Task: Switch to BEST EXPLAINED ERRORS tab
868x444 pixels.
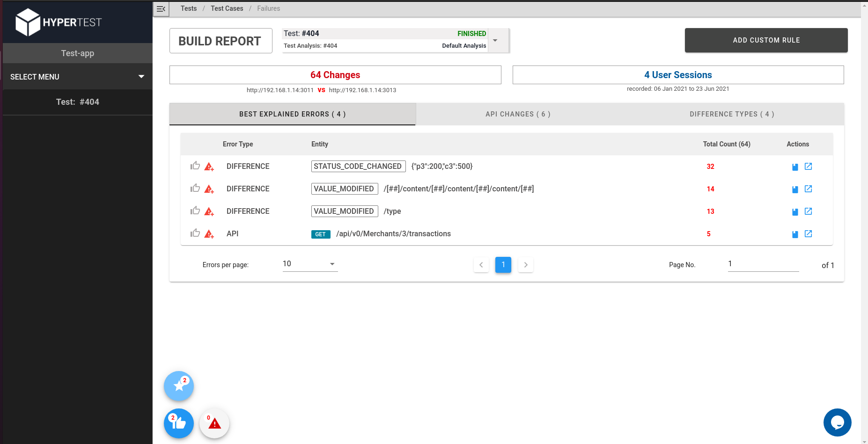Action: coord(293,114)
